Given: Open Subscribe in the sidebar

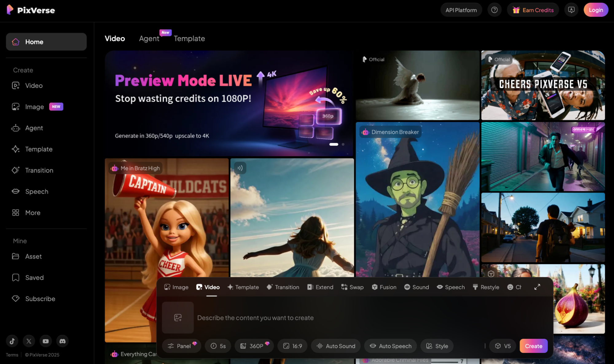Looking at the screenshot, I should click(x=46, y=299).
